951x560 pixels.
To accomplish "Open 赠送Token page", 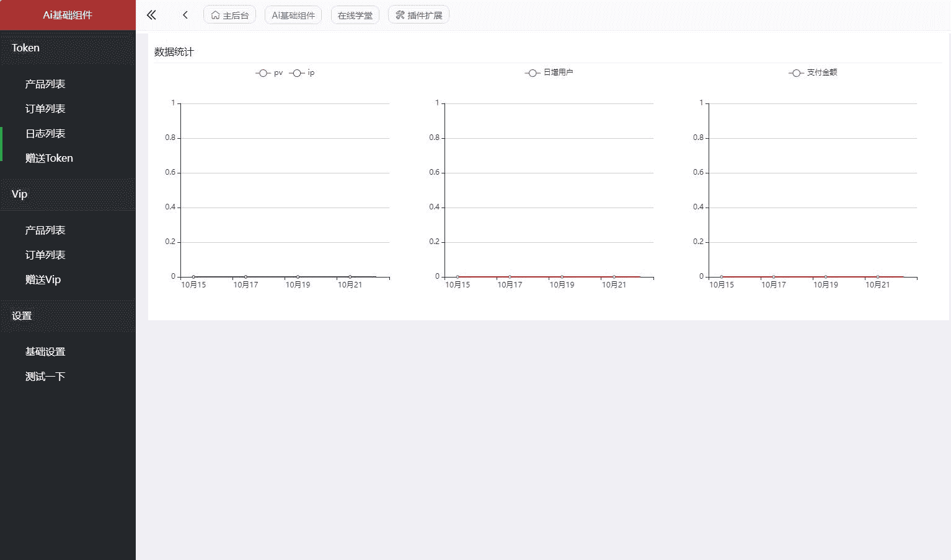I will pyautogui.click(x=49, y=159).
